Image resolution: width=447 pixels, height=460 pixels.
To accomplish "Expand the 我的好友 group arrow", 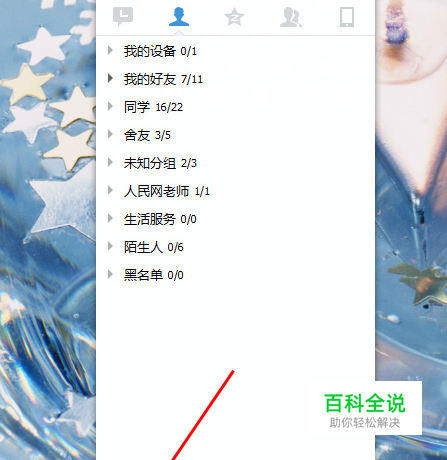I will pyautogui.click(x=110, y=78).
